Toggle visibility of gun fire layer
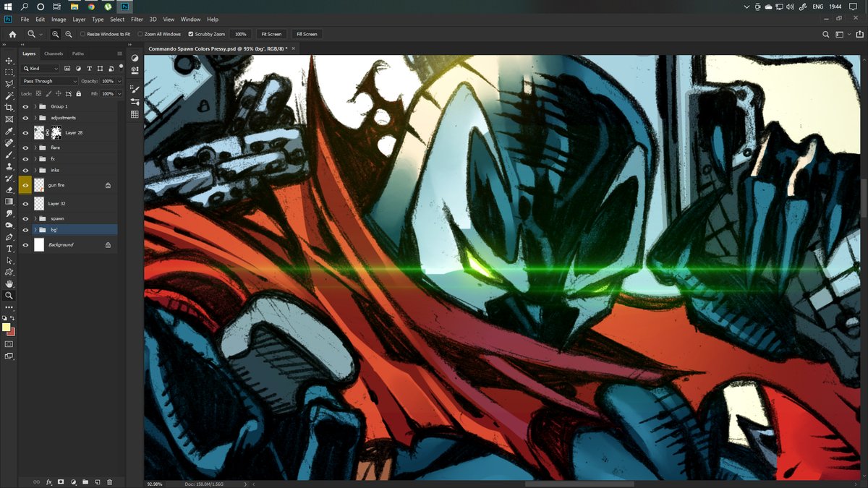The height and width of the screenshot is (488, 868). (x=25, y=185)
